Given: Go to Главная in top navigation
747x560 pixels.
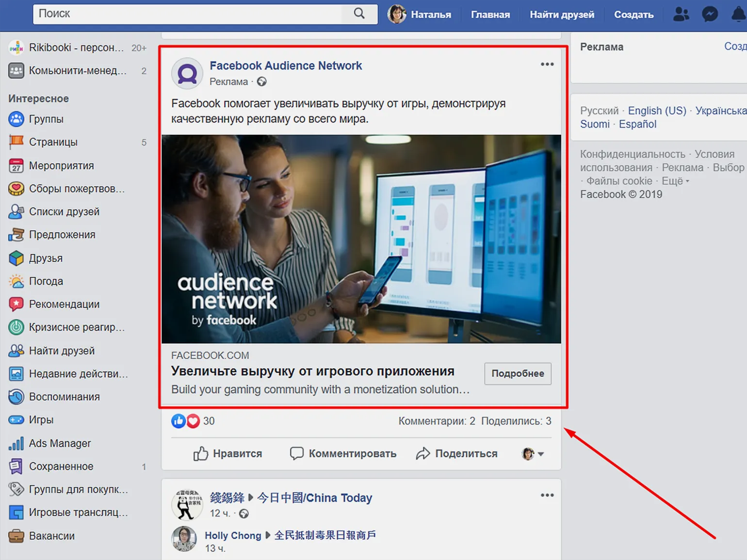Looking at the screenshot, I should tap(490, 15).
